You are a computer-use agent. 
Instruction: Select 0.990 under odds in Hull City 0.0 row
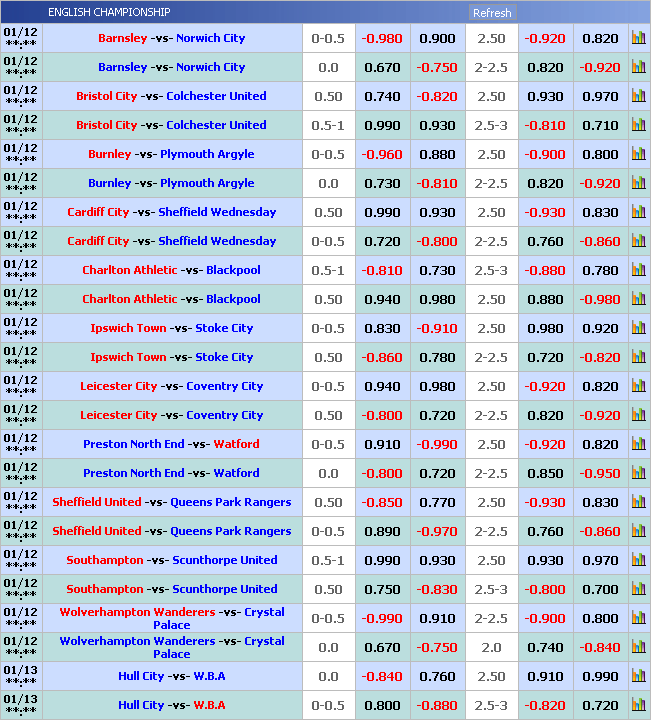coord(600,676)
